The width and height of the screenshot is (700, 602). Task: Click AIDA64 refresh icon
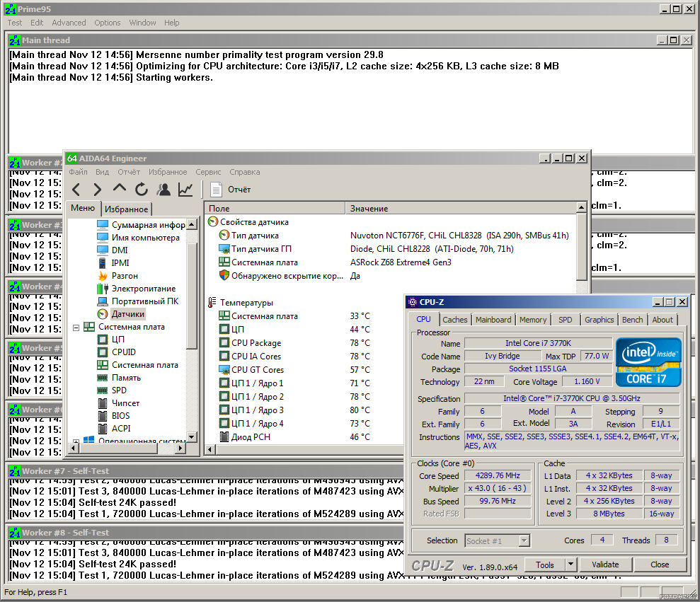(142, 190)
